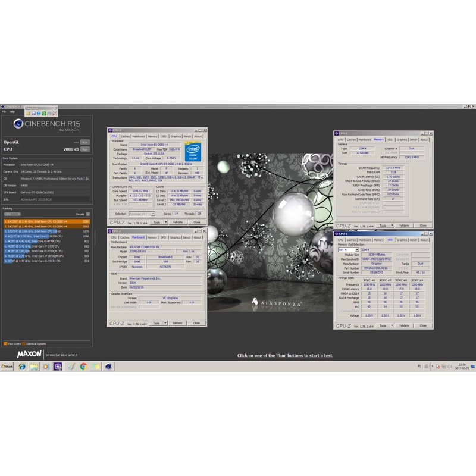Click Validate in the Mainboard CPU-Z window
This screenshot has width=476, height=476.
tap(177, 323)
